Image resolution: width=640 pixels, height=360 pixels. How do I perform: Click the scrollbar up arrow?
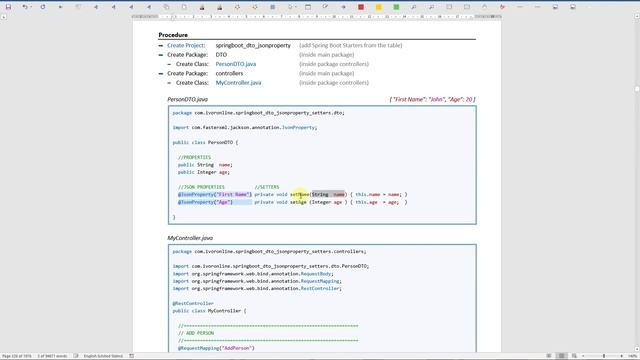(x=637, y=16)
